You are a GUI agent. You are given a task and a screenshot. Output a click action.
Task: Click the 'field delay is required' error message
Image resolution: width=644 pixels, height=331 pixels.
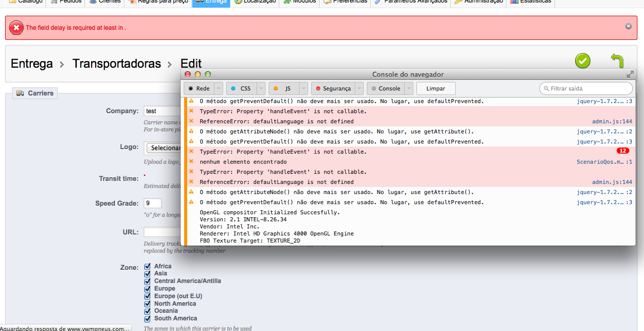pyautogui.click(x=76, y=28)
